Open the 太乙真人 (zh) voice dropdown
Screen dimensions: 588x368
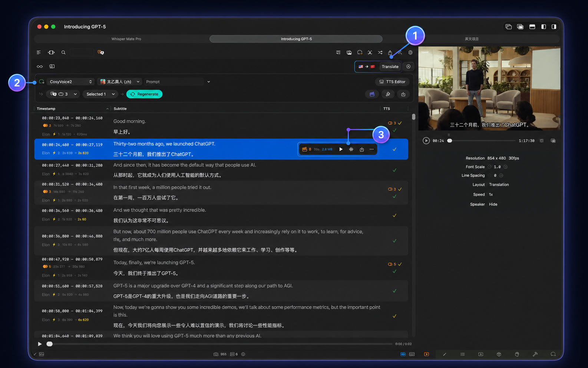click(120, 82)
